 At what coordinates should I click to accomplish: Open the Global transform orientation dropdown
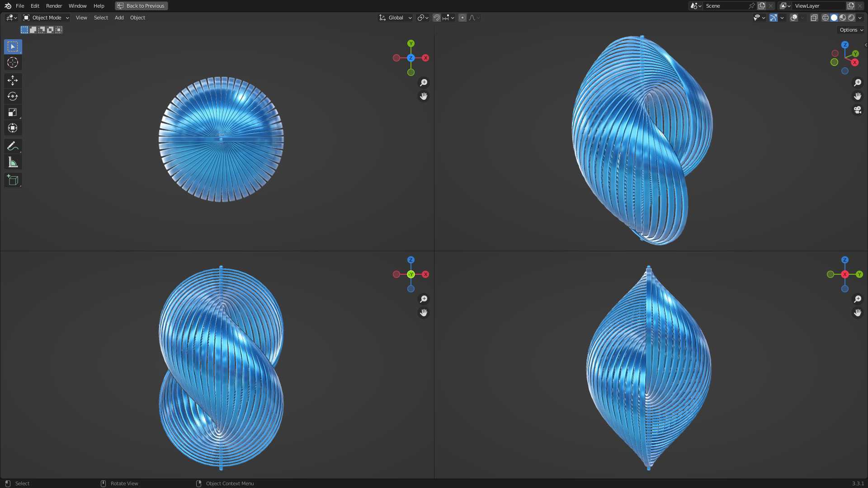coord(396,18)
